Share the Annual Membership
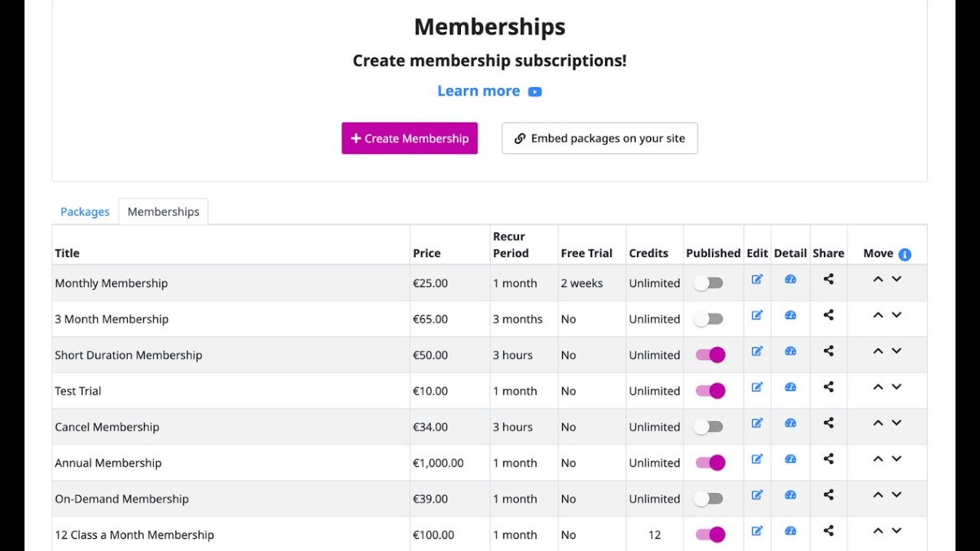980x551 pixels. (x=828, y=459)
